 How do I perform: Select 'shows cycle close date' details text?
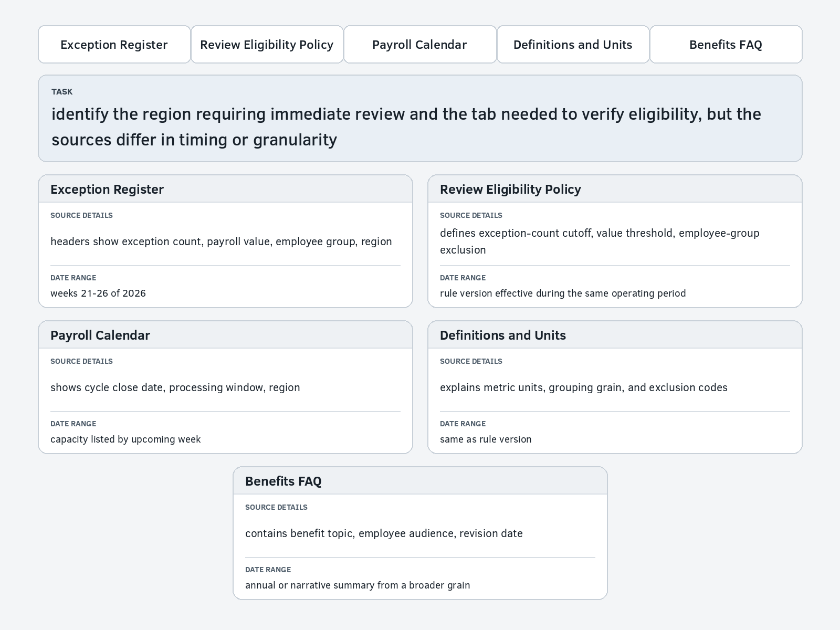pos(175,387)
